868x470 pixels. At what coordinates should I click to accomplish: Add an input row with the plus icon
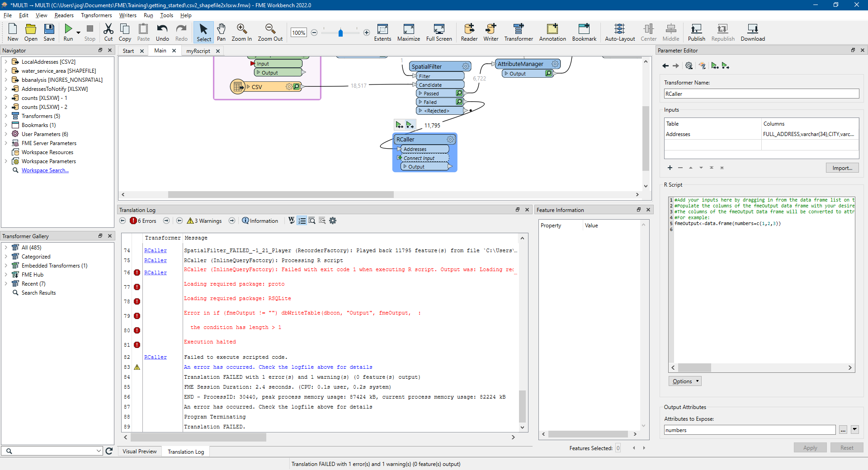tap(670, 168)
